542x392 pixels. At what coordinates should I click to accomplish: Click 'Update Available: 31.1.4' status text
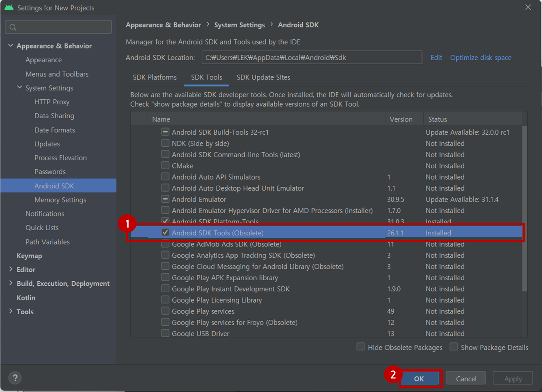[462, 199]
